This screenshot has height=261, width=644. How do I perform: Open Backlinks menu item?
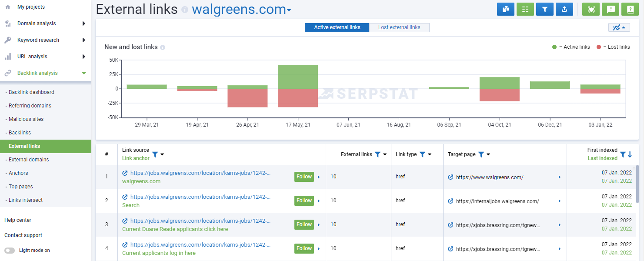click(x=20, y=133)
